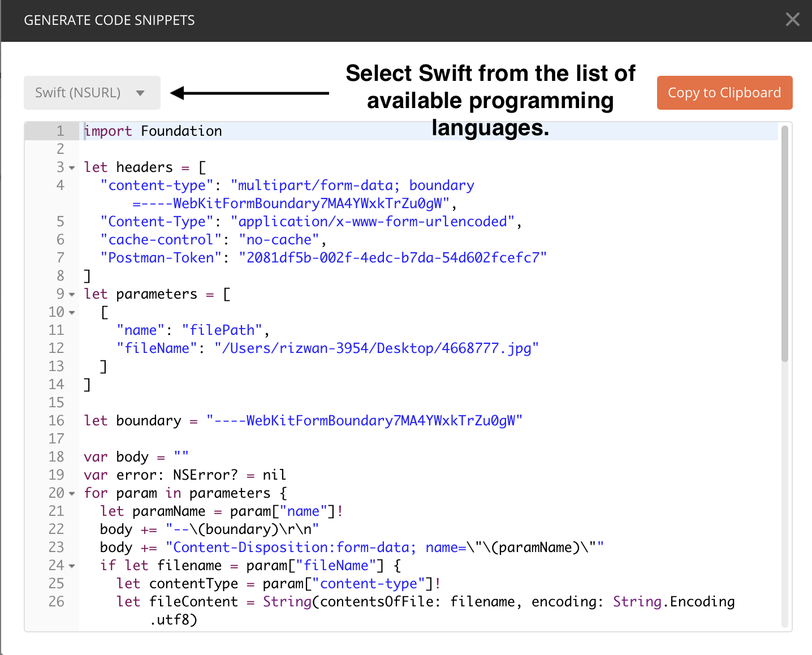
Task: Collapse the parameters block at line 9
Action: [x=72, y=295]
